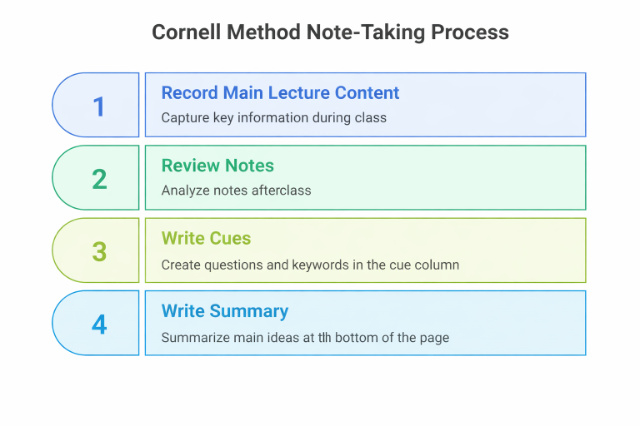Click the Review Notes heading
Image resolution: width=640 pixels, height=426 pixels.
217,166
